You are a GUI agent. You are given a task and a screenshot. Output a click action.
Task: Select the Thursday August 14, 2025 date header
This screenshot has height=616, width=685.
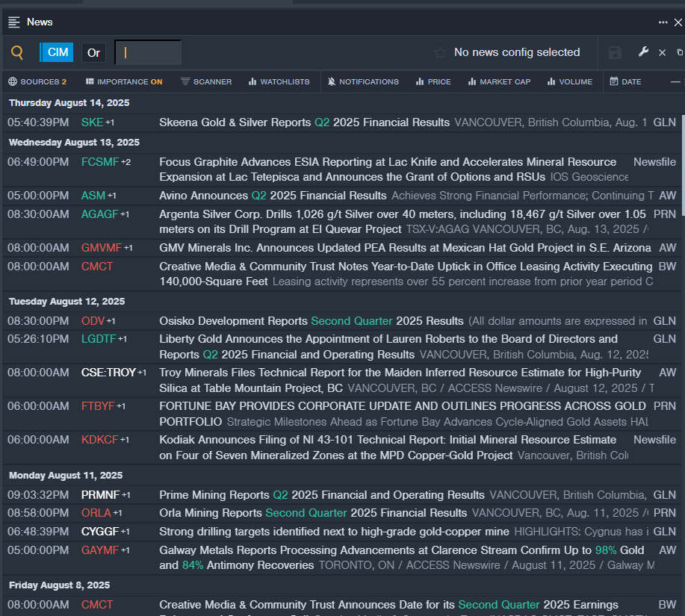(69, 102)
